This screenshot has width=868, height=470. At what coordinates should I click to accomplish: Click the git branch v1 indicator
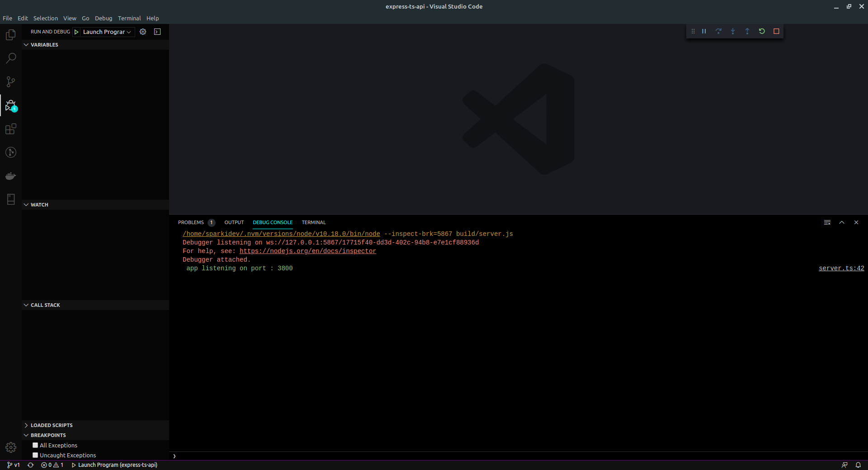[14, 465]
